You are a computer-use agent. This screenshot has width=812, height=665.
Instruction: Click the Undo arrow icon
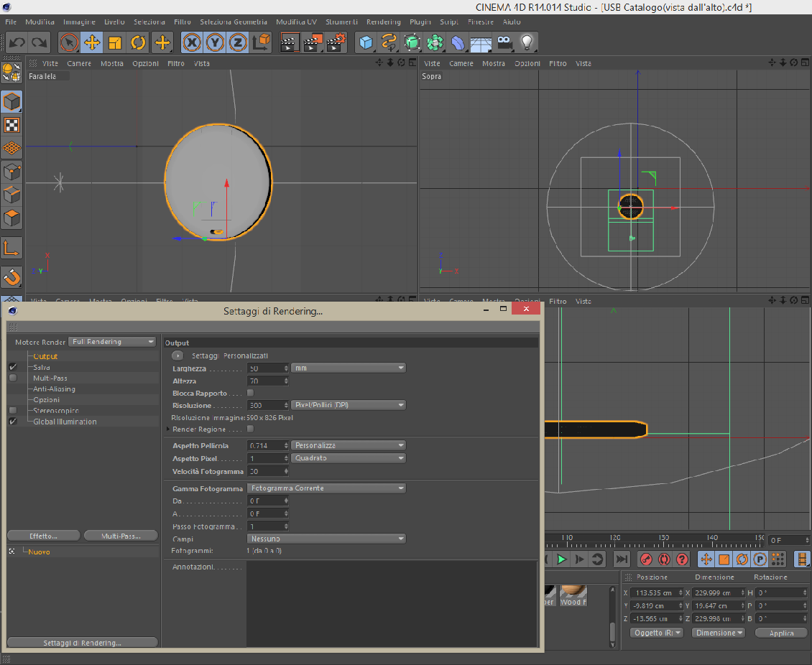click(x=17, y=42)
